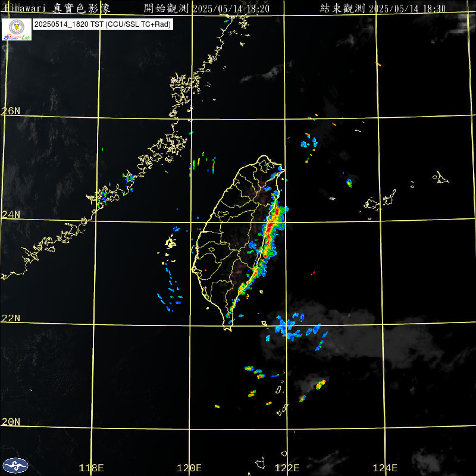Image resolution: width=476 pixels, height=476 pixels.
Task: Click the 120E longitude label
Action: coord(189,468)
